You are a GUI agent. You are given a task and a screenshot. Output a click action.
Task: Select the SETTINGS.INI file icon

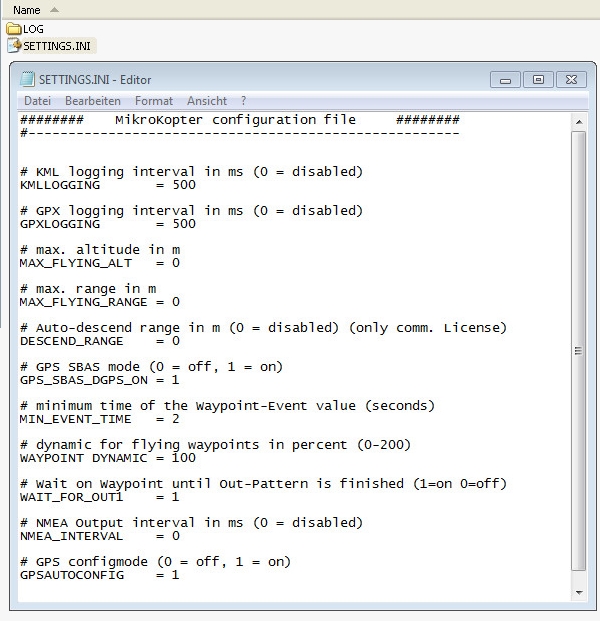[x=14, y=46]
